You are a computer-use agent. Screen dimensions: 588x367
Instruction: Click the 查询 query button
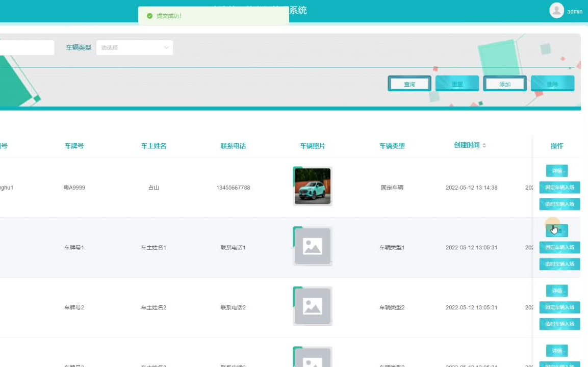click(409, 84)
